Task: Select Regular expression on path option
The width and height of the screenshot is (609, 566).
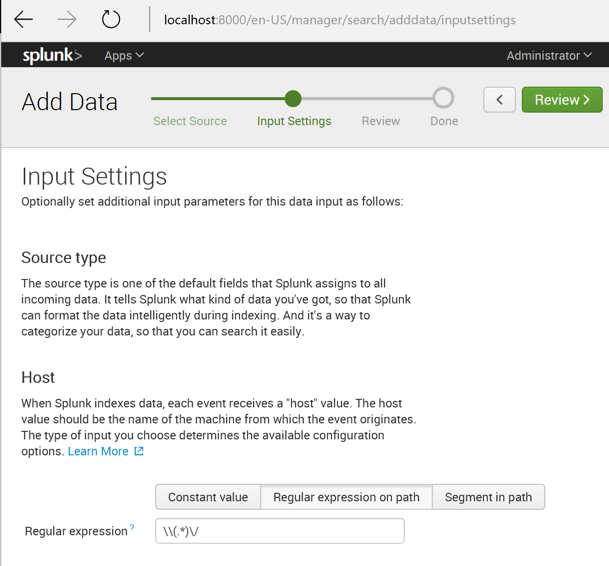Action: click(346, 497)
